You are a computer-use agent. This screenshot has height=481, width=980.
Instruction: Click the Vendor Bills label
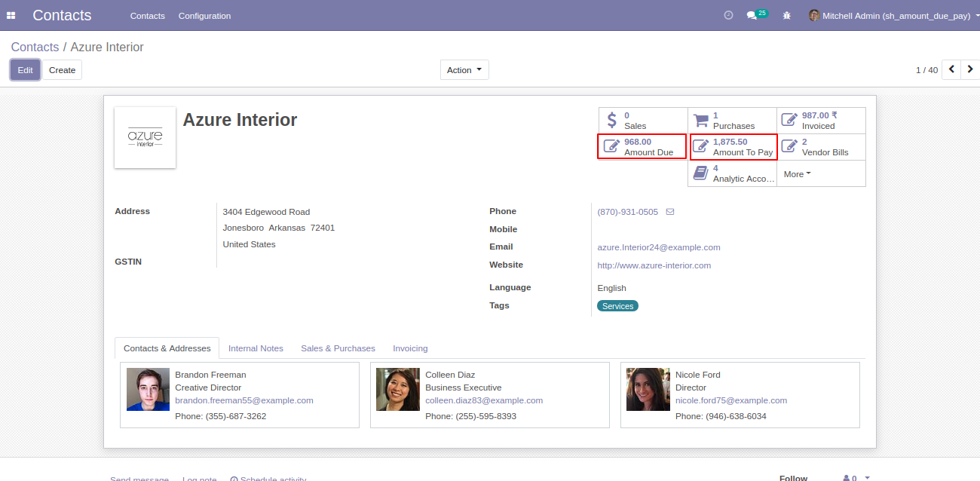click(825, 152)
